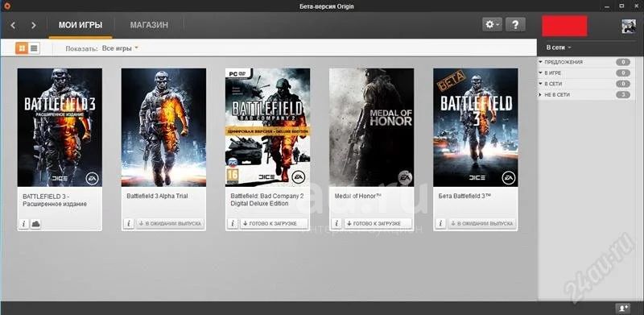The height and width of the screenshot is (315, 644).
Task: Show info for Bad Company 2 Deluxe
Action: point(233,224)
